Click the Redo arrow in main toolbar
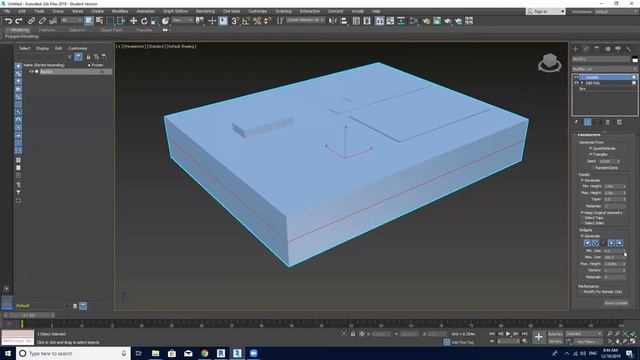Image resolution: width=640 pixels, height=360 pixels. (x=19, y=21)
